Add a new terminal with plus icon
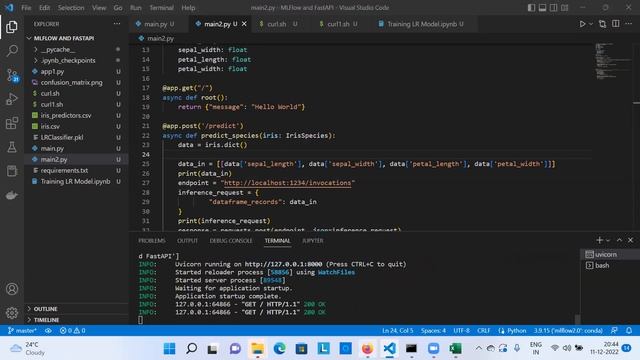The height and width of the screenshot is (360, 640). click(x=599, y=240)
